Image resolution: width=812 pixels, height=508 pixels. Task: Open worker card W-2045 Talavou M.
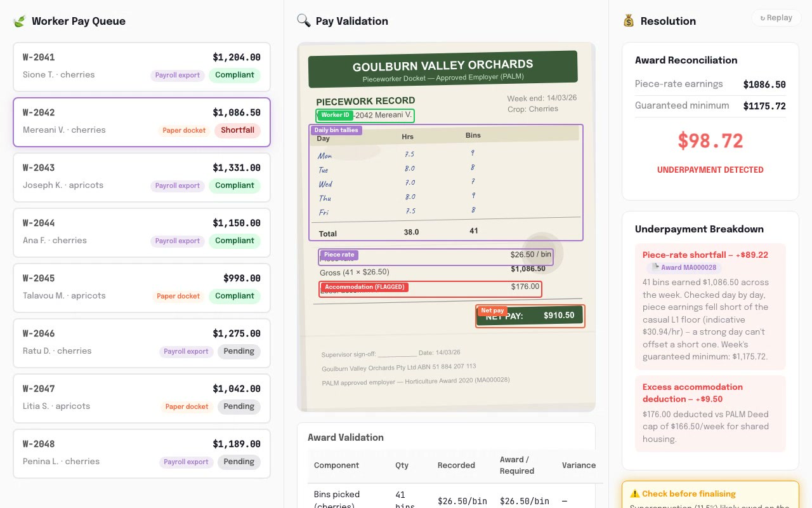pyautogui.click(x=141, y=288)
